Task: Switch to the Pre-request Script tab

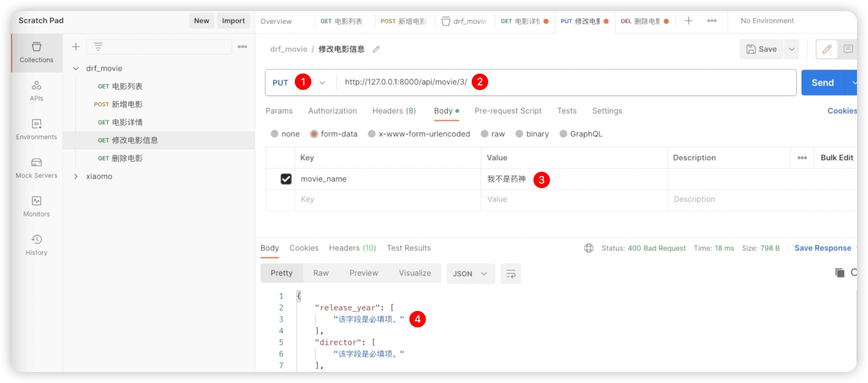Action: click(508, 111)
